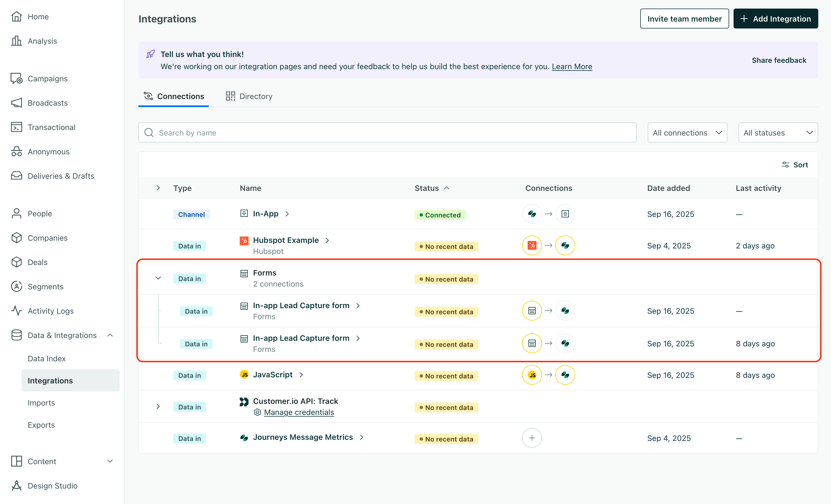Click the Hubspot icon on the Hubspot Example connection
This screenshot has height=504, width=831.
tap(532, 245)
